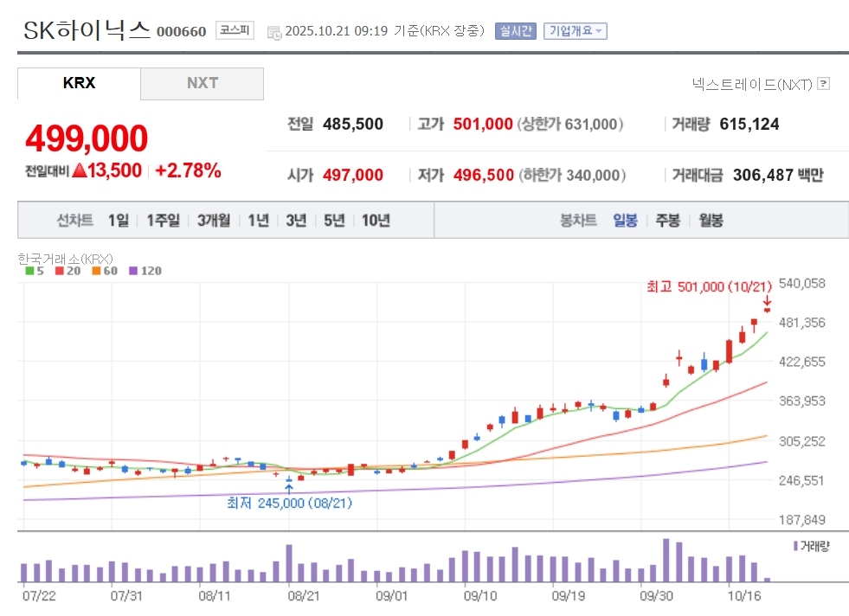Click the purple 거래량 legend icon
849x616 pixels.
795,546
